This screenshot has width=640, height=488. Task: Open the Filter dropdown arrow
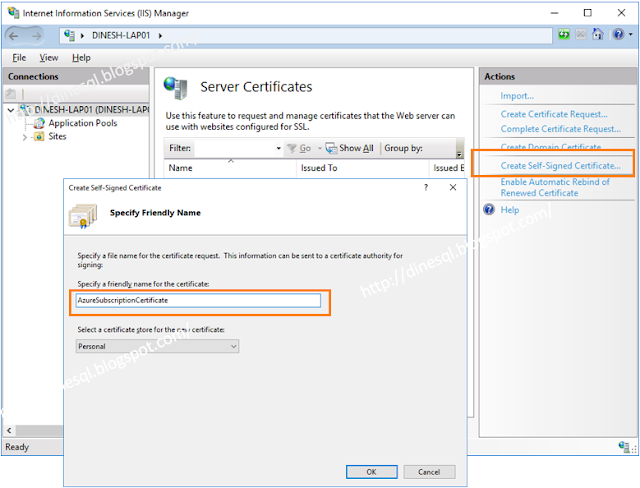[278, 148]
